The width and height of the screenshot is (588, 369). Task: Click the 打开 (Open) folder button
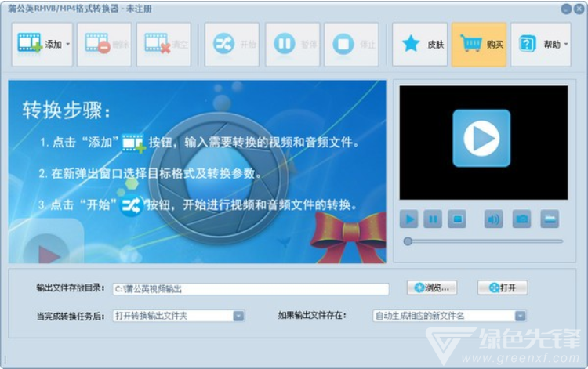tap(502, 288)
